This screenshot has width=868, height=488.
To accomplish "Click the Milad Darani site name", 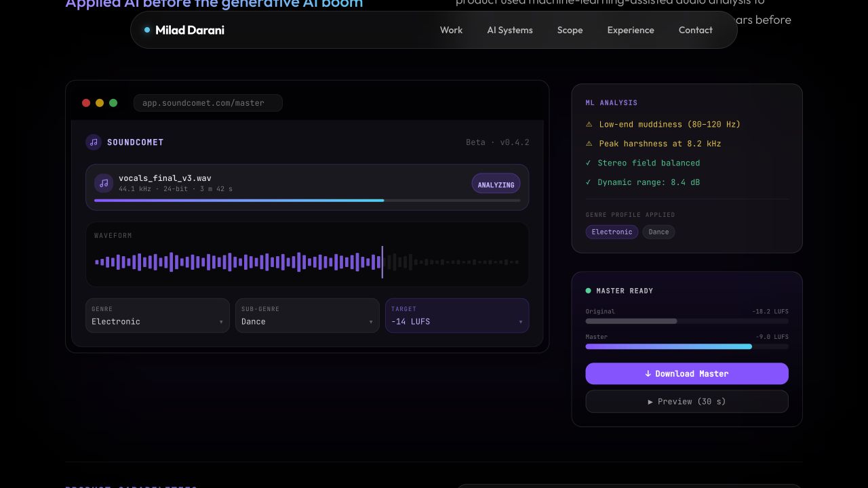I will pos(190,30).
